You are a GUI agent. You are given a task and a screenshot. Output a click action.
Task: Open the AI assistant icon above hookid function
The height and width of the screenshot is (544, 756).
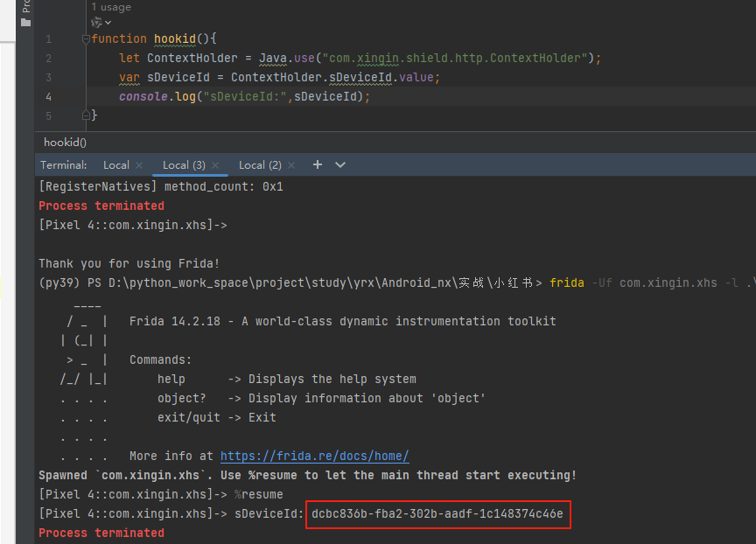(x=96, y=22)
